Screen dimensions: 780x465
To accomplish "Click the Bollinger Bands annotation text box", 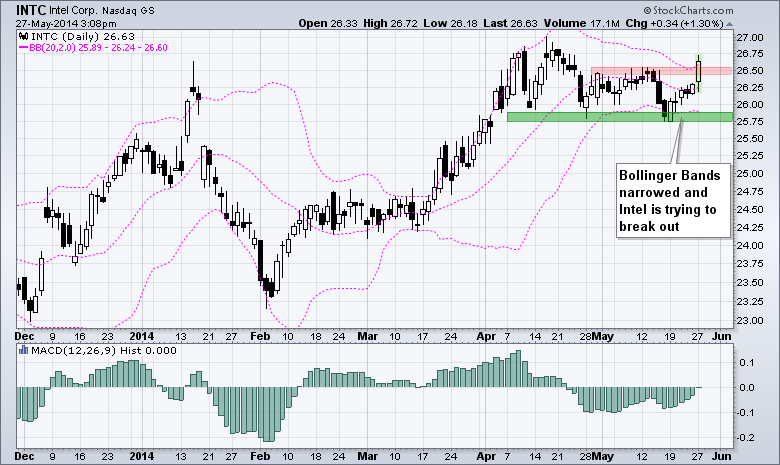I will click(x=669, y=199).
